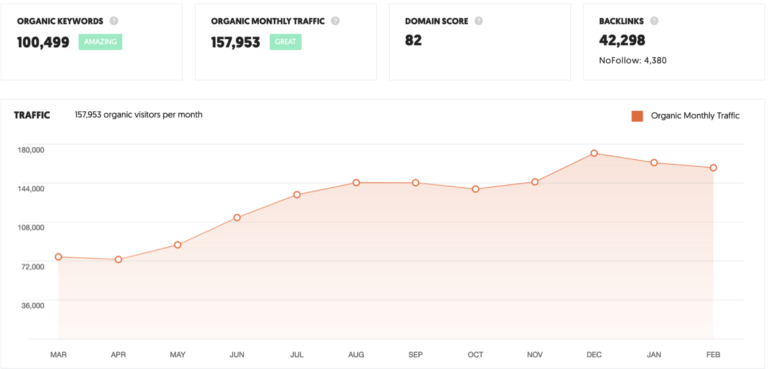
Task: Select the SEP data point on chart
Action: point(415,183)
